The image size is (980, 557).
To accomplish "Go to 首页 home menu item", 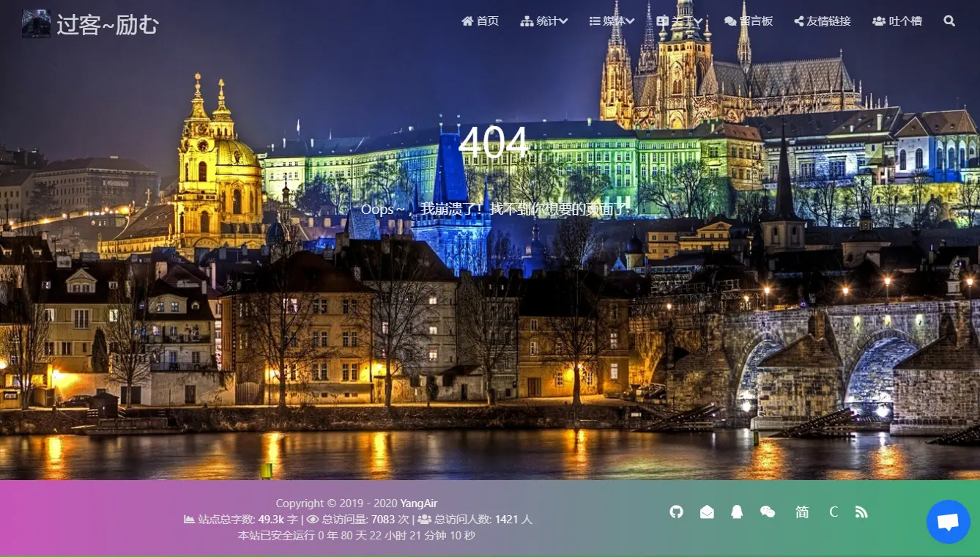I will pyautogui.click(x=480, y=21).
